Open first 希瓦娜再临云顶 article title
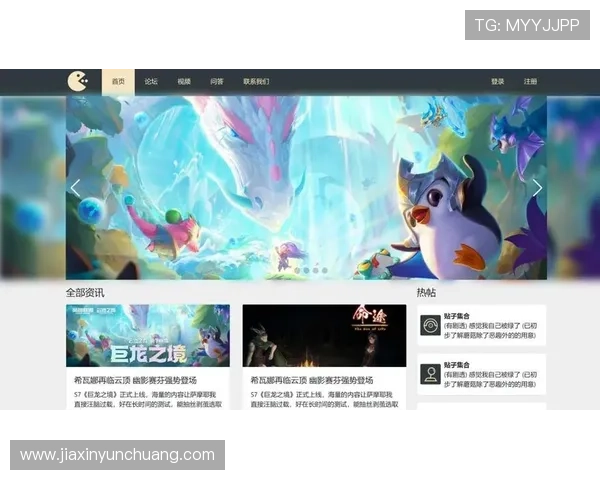 pos(132,381)
